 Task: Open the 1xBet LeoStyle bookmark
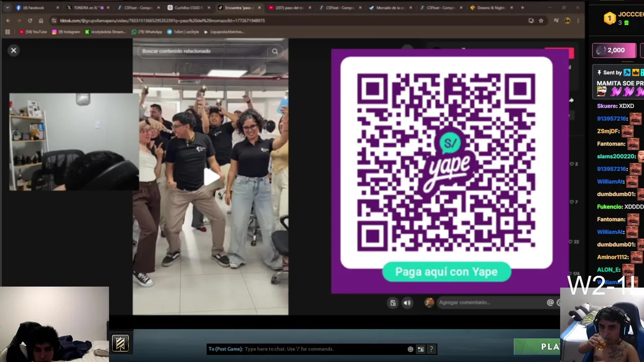point(183,32)
